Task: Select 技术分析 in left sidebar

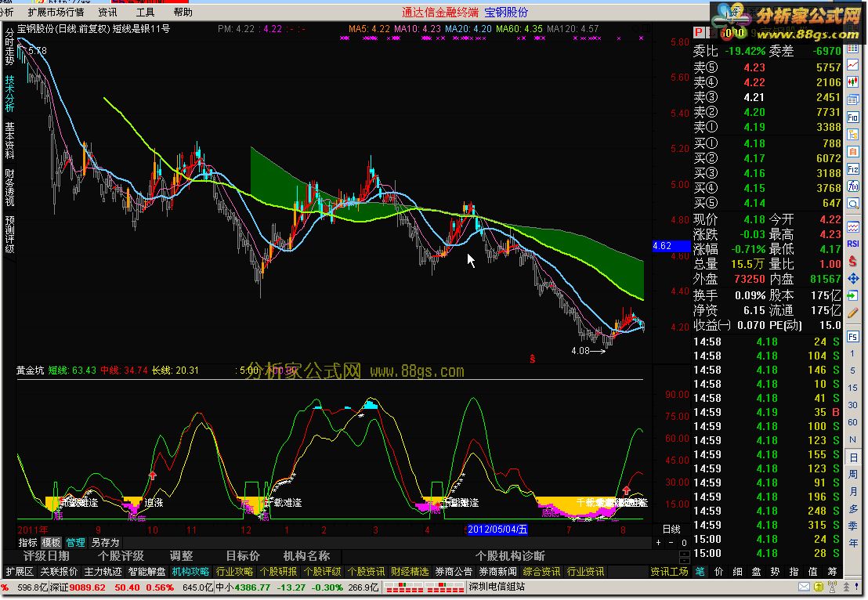Action: tap(9, 93)
